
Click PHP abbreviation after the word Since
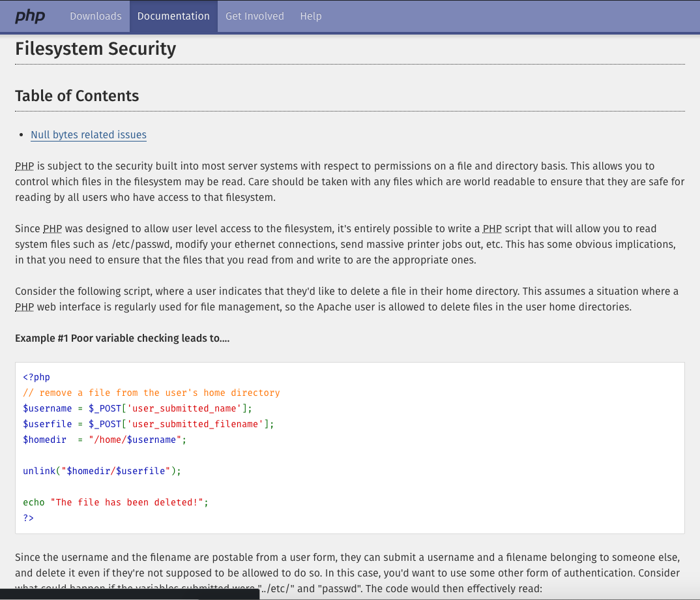coord(52,229)
